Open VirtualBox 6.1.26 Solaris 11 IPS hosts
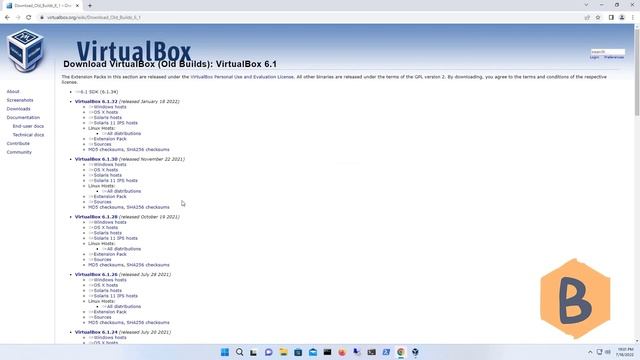 pos(113,296)
